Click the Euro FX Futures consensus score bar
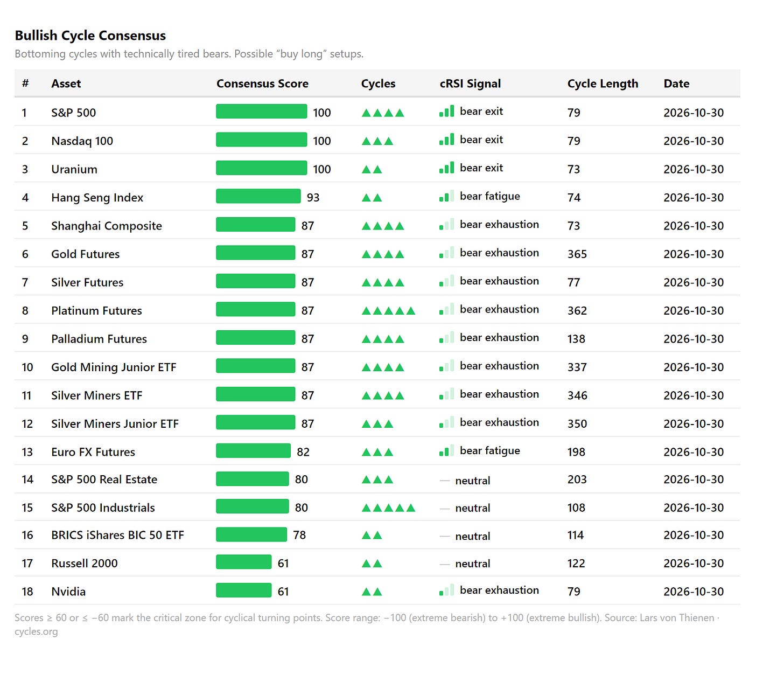Screen dimensions: 784x674 pyautogui.click(x=253, y=450)
